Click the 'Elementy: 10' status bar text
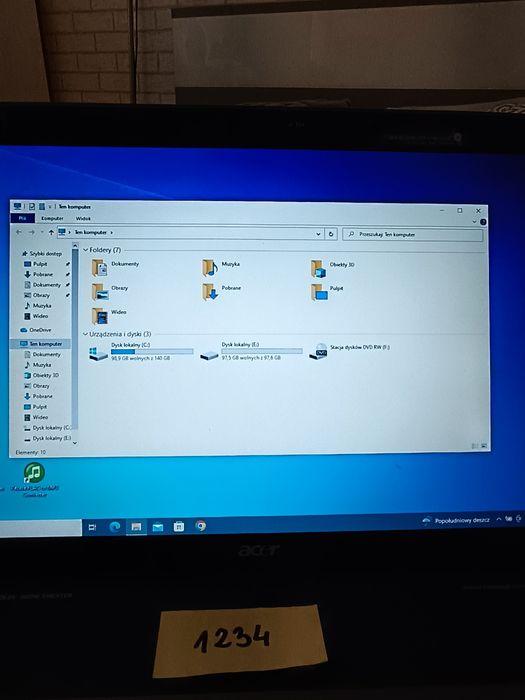525x700 pixels. point(30,452)
